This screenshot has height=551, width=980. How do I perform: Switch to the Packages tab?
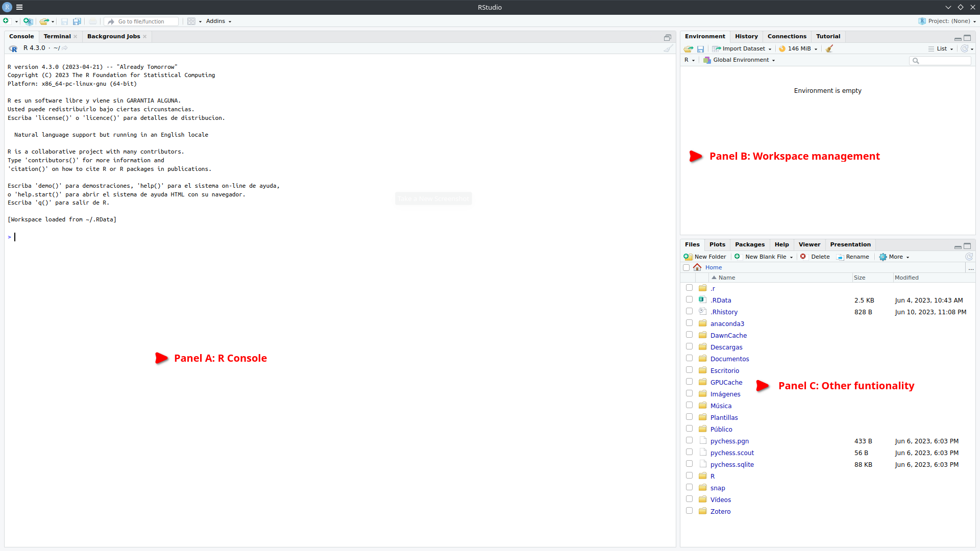click(x=750, y=245)
